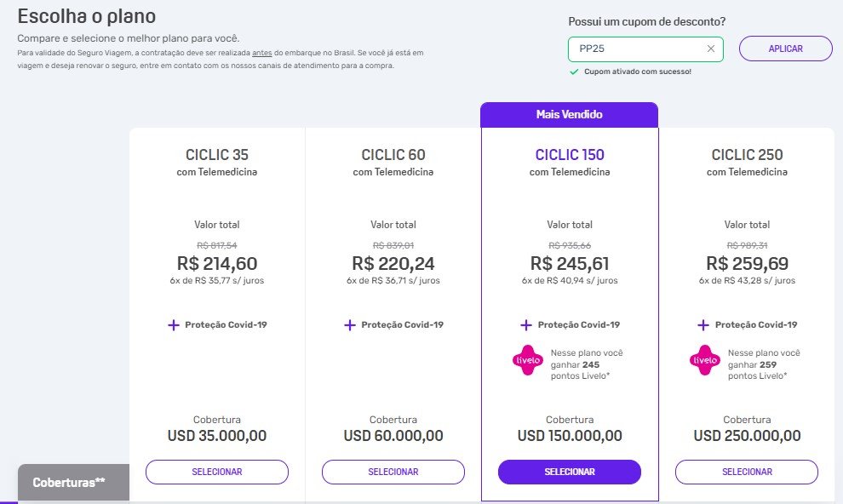843x504 pixels.
Task: Apply the discount coupon with APLICAR
Action: point(785,49)
